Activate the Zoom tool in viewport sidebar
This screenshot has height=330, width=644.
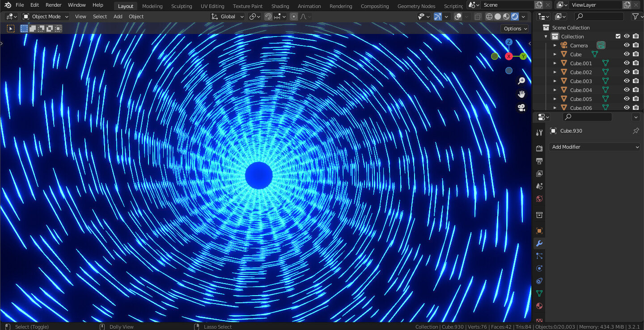(521, 81)
